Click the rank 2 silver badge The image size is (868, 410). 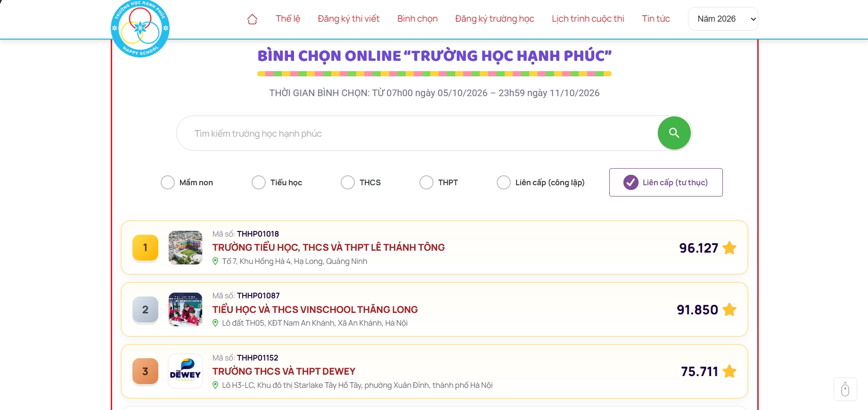[145, 310]
